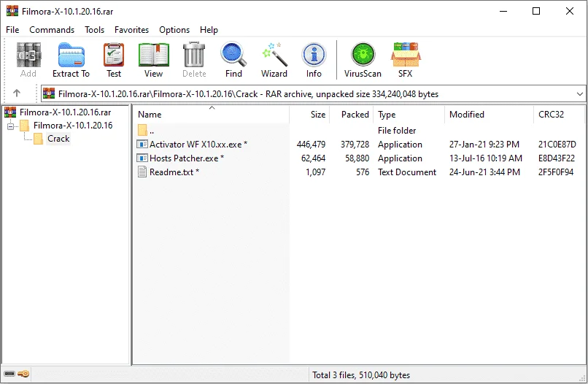Click the Crack folder icon in tree
This screenshot has height=384, width=588.
click(x=38, y=139)
